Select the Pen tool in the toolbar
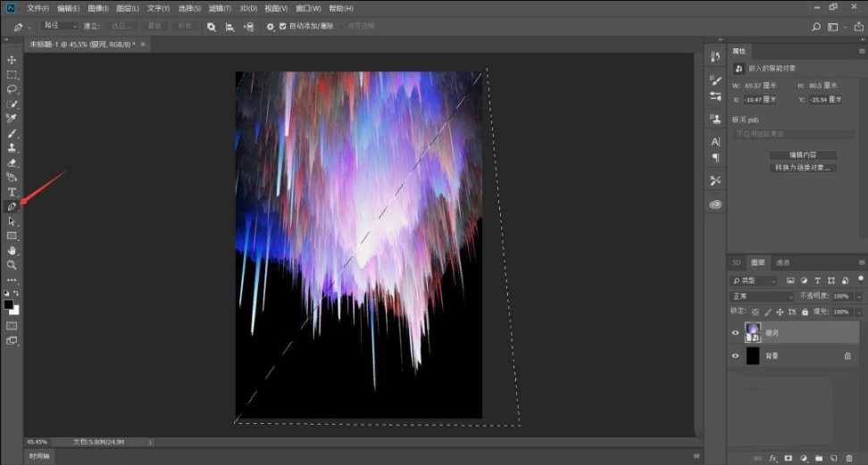868x465 pixels. [x=13, y=206]
